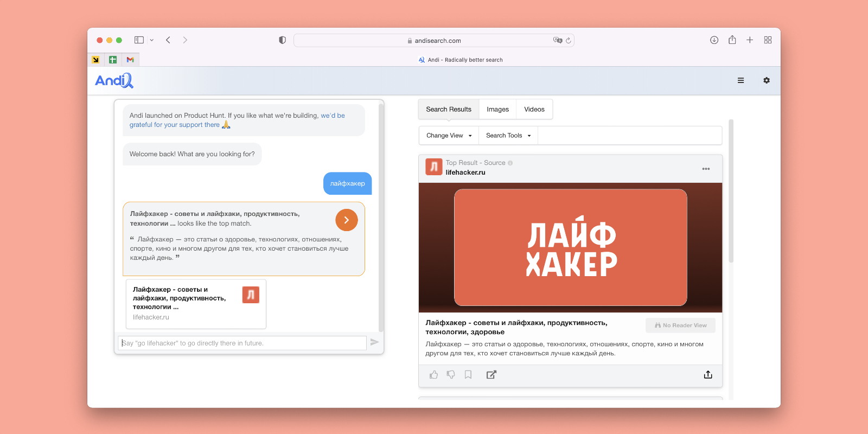The image size is (868, 434).
Task: Expand the sidebar tab group dropdown arrow
Action: (152, 40)
